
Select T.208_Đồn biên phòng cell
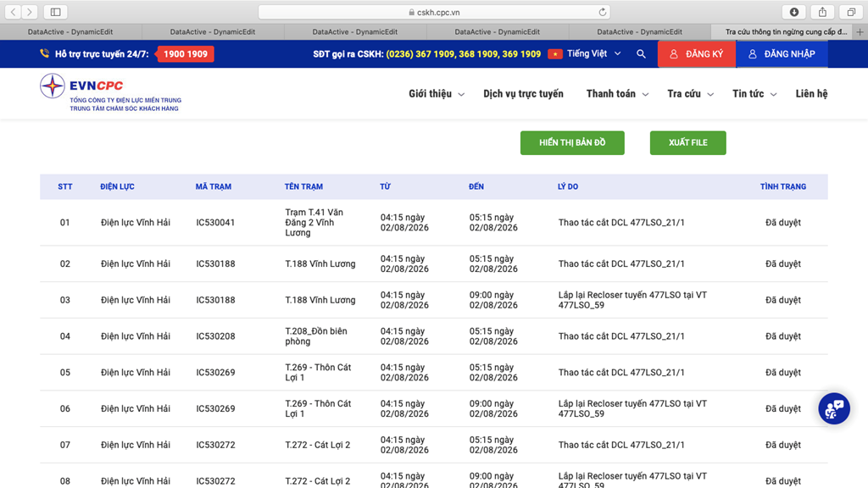pyautogui.click(x=316, y=335)
